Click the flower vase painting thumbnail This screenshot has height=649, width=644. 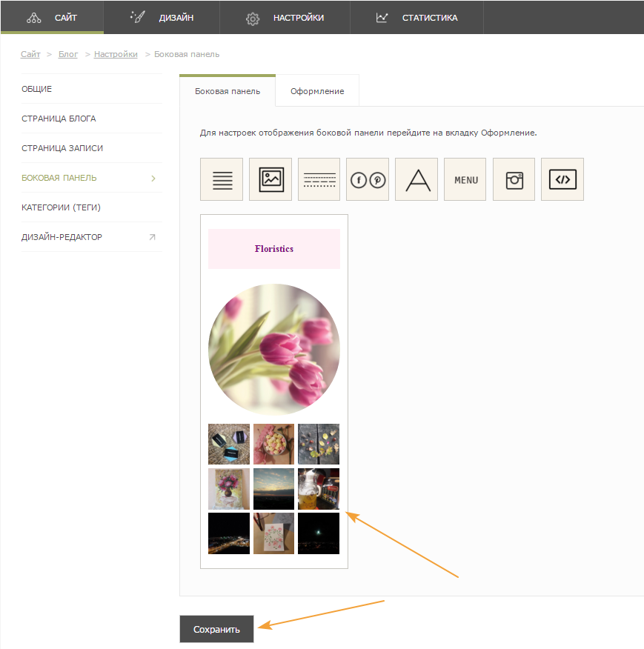pos(229,489)
